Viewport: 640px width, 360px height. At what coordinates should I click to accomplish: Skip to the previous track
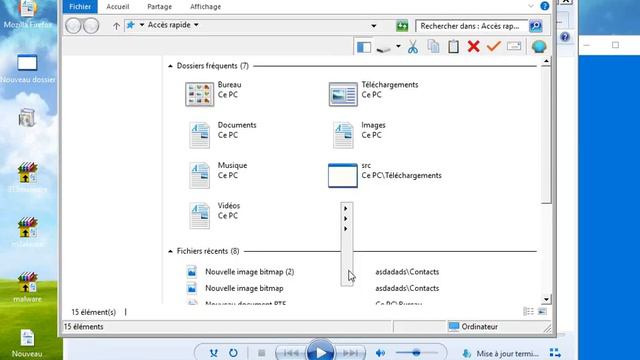click(x=291, y=353)
